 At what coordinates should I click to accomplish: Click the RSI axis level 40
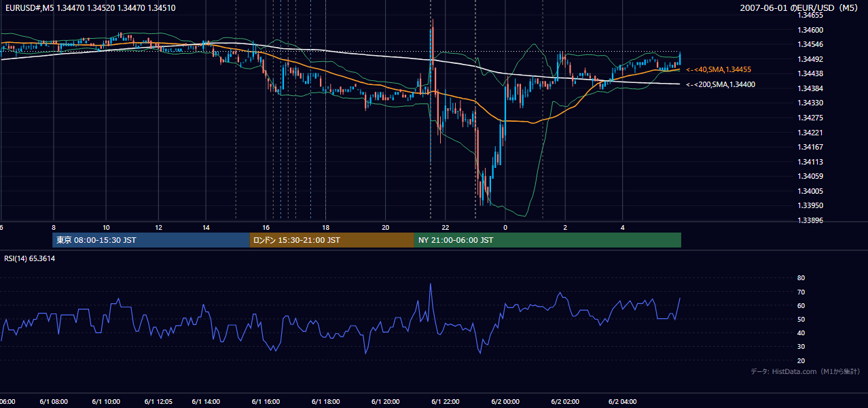[801, 333]
